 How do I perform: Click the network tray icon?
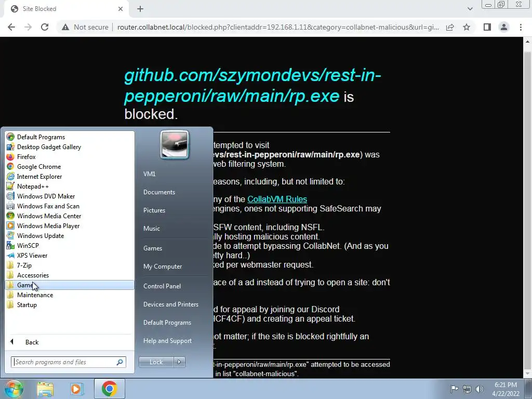467,389
